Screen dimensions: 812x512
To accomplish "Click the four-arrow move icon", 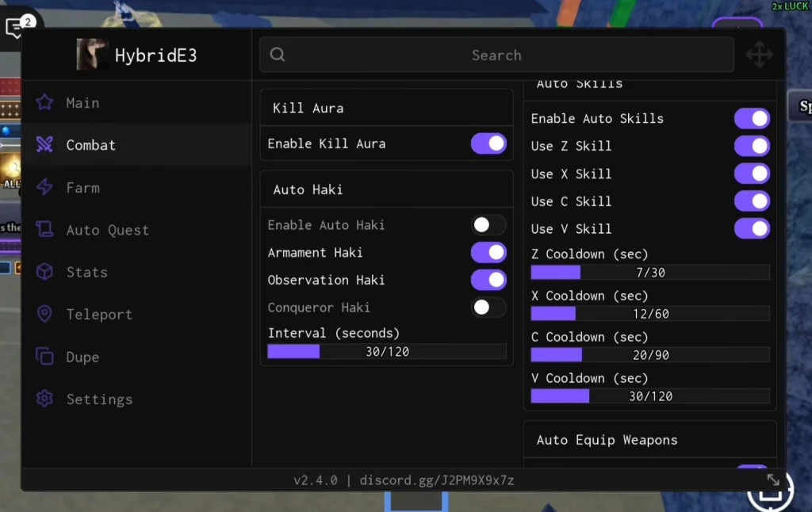I will click(x=759, y=55).
